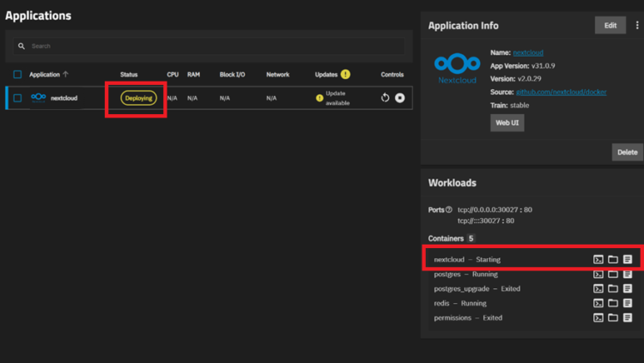Click the Edit button in Application Info
Screen dimensions: 644x363
pyautogui.click(x=610, y=26)
